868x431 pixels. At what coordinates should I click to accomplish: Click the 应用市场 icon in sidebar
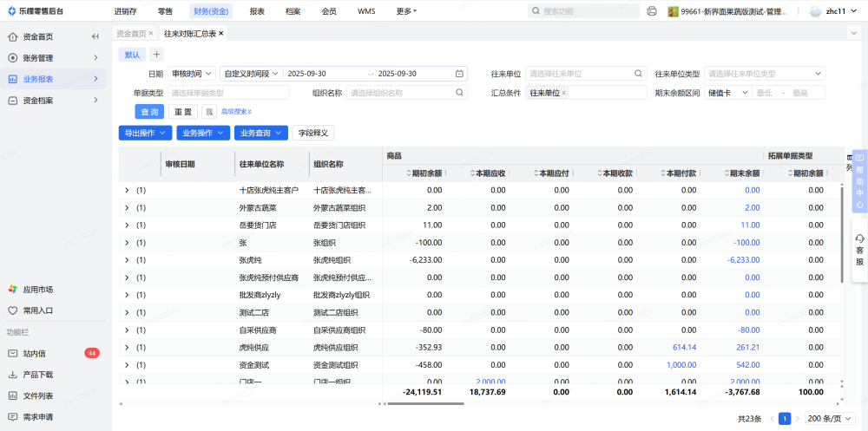[x=13, y=289]
